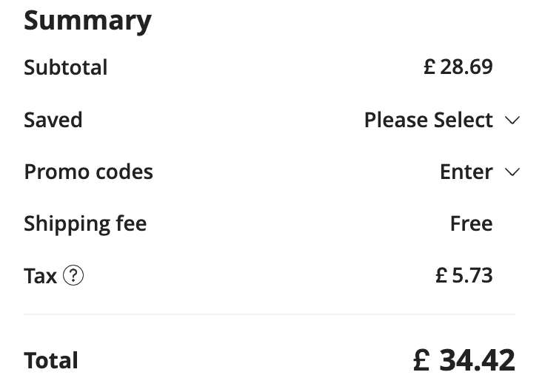Image resolution: width=542 pixels, height=392 pixels.
Task: Click the Shipping fee label
Action: click(85, 224)
